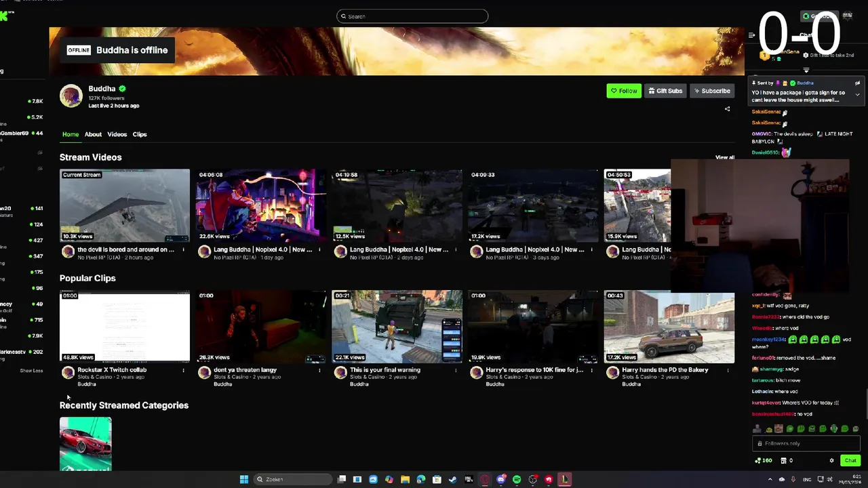This screenshot has width=868, height=488.
Task: Open the 04:19:58 stream video thumbnail
Action: (397, 205)
